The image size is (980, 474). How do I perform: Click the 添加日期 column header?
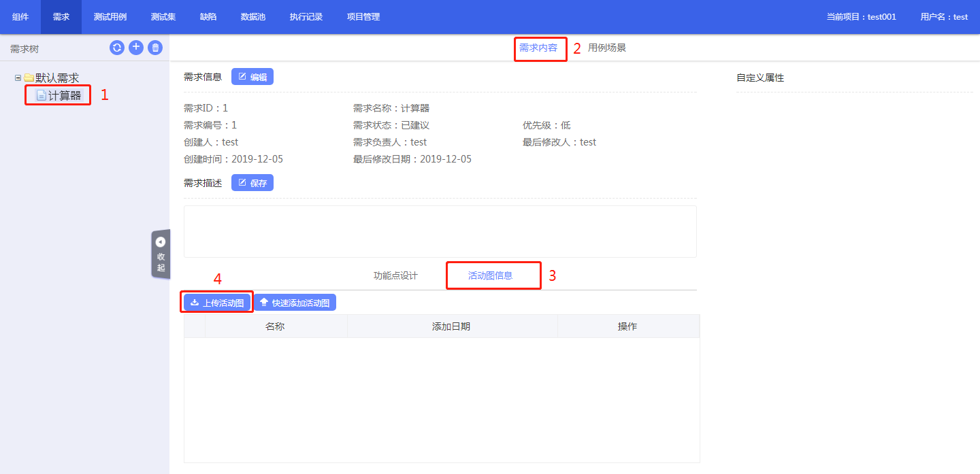451,326
